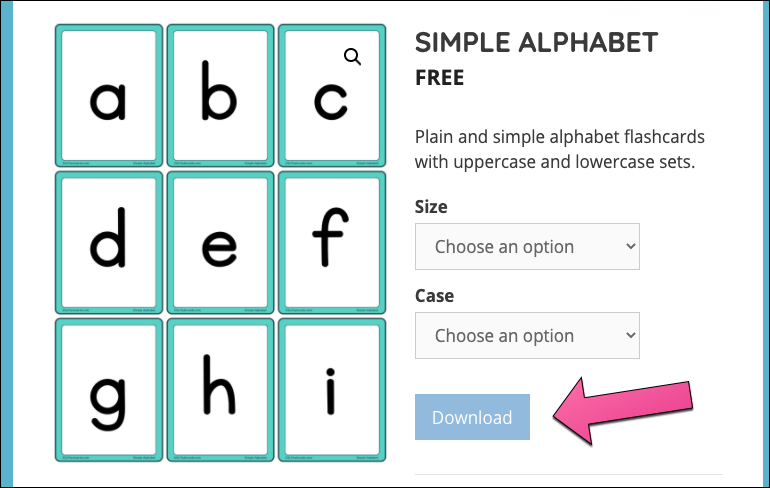Select the letter f flashcard
This screenshot has height=488, width=770.
coord(331,243)
